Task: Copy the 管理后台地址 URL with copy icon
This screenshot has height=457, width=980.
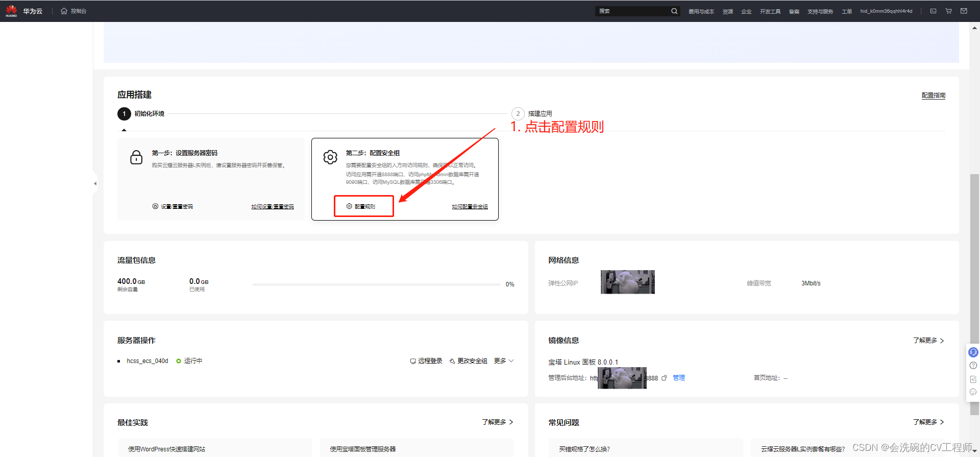Action: pos(664,378)
